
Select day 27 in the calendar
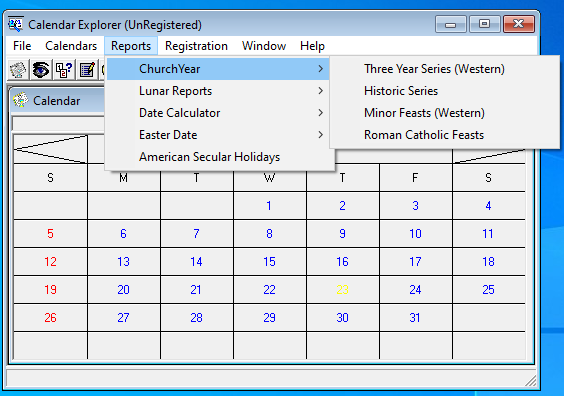(123, 318)
